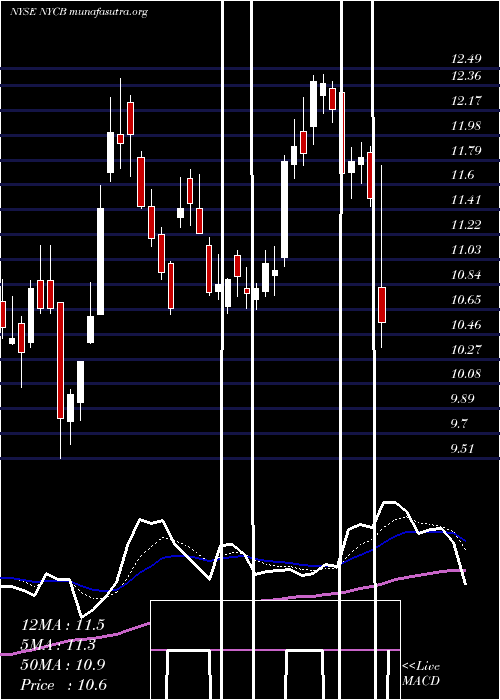Click the 9.51 price axis label
500x700 pixels.
click(x=462, y=448)
